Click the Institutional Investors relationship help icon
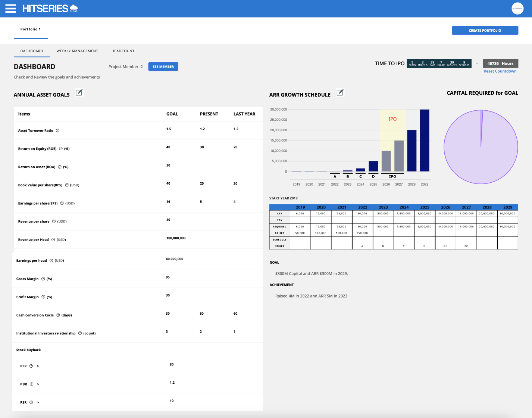This screenshot has width=532, height=418. pyautogui.click(x=80, y=333)
